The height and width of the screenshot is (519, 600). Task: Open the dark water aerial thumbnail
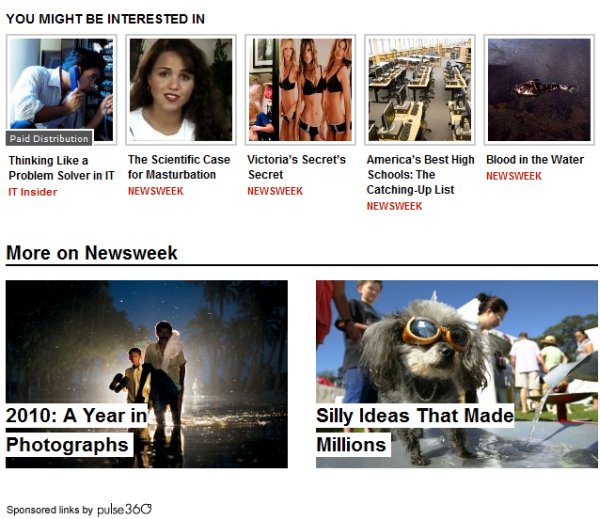click(539, 90)
